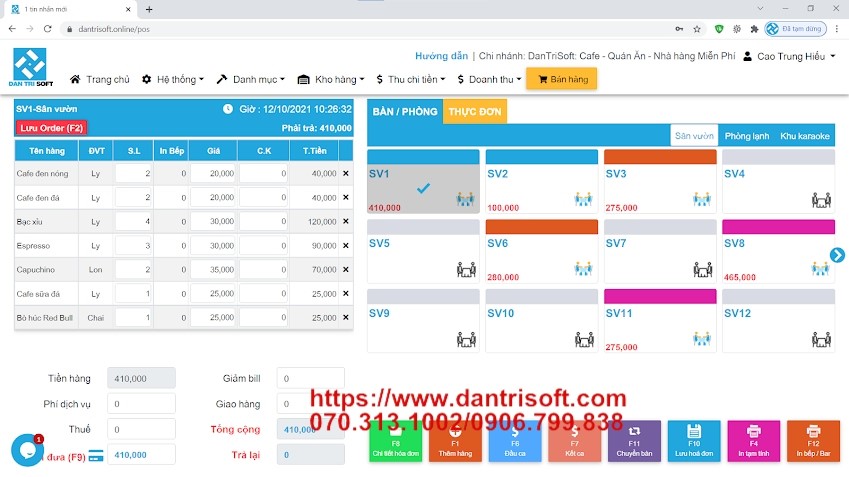Click the Giảm bill input field
Image resolution: width=849 pixels, height=477 pixels.
click(310, 378)
